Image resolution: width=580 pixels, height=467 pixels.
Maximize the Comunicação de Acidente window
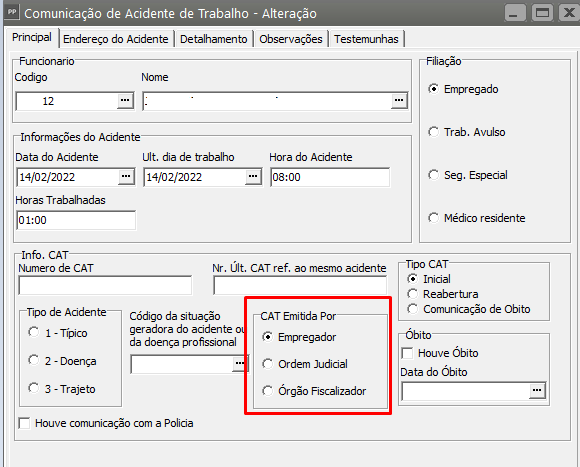[x=542, y=13]
